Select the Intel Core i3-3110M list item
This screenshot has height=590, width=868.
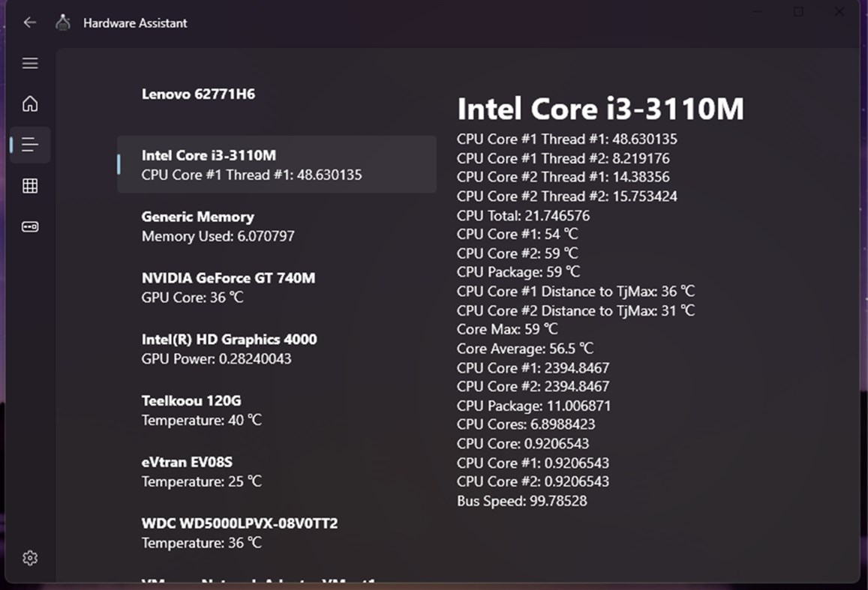(276, 165)
